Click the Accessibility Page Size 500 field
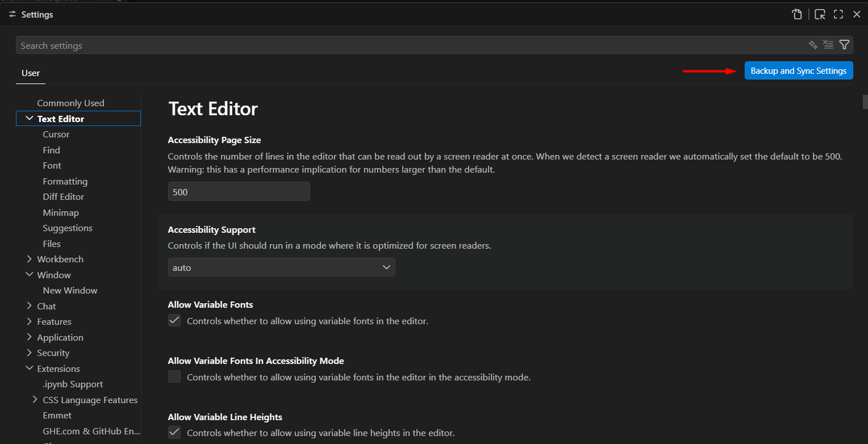Viewport: 868px width, 444px height. [239, 192]
